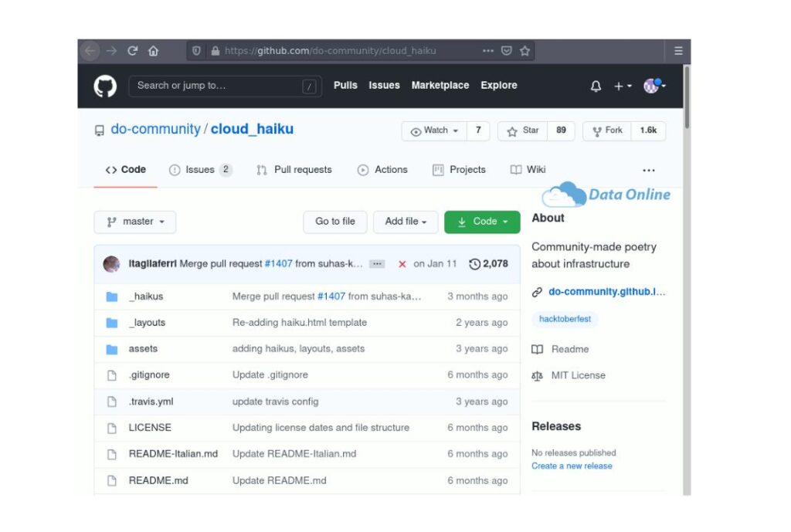Viewport: 791px width, 532px height.
Task: Open the master branch dropdown
Action: [135, 222]
